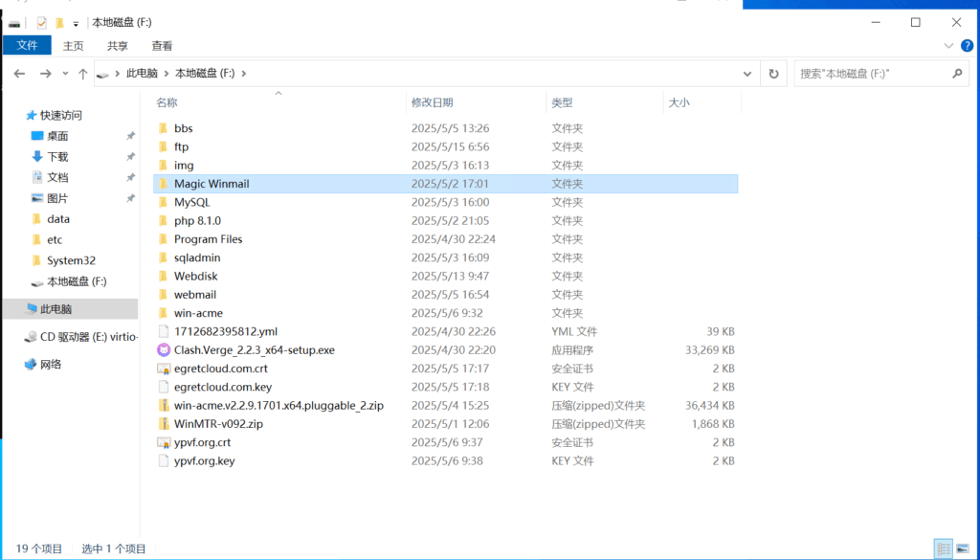Open the recent locations dropdown beside Forward

click(x=66, y=74)
